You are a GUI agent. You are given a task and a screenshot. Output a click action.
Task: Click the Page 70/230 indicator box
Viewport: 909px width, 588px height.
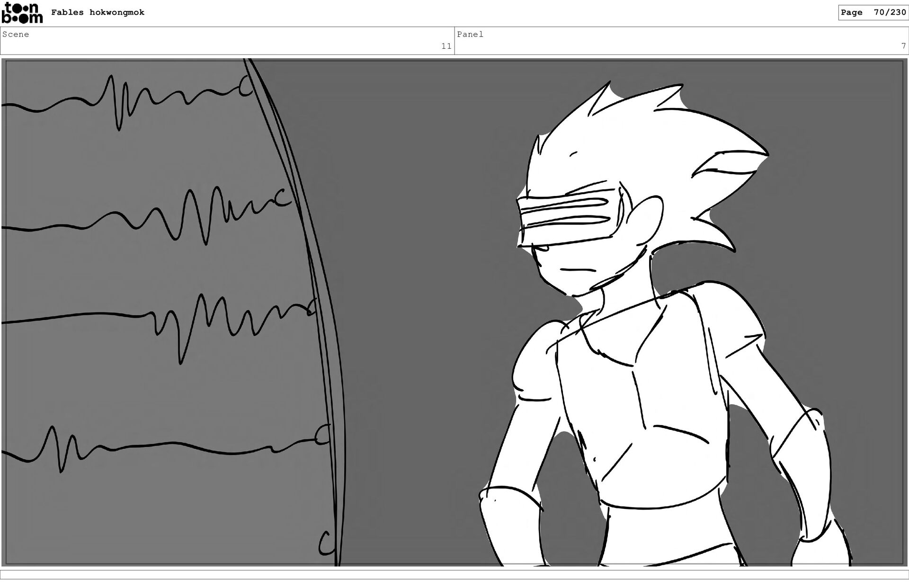pyautogui.click(x=873, y=12)
